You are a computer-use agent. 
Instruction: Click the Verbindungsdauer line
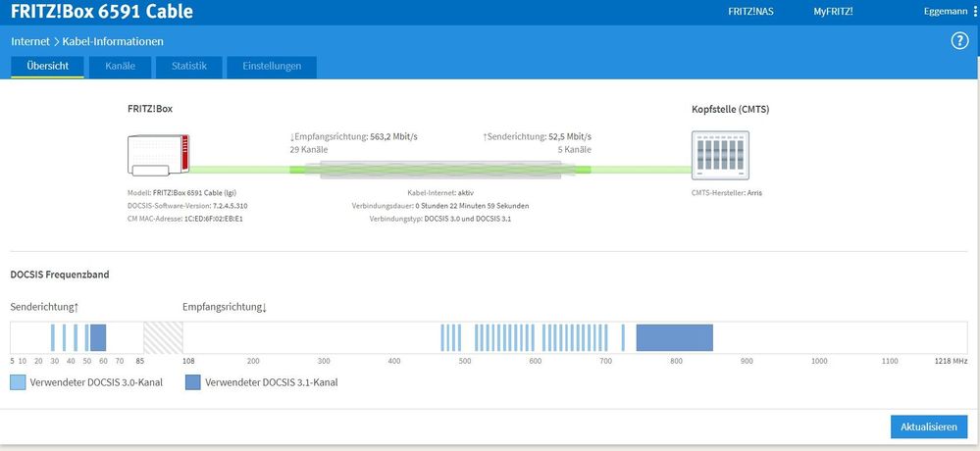click(x=440, y=206)
